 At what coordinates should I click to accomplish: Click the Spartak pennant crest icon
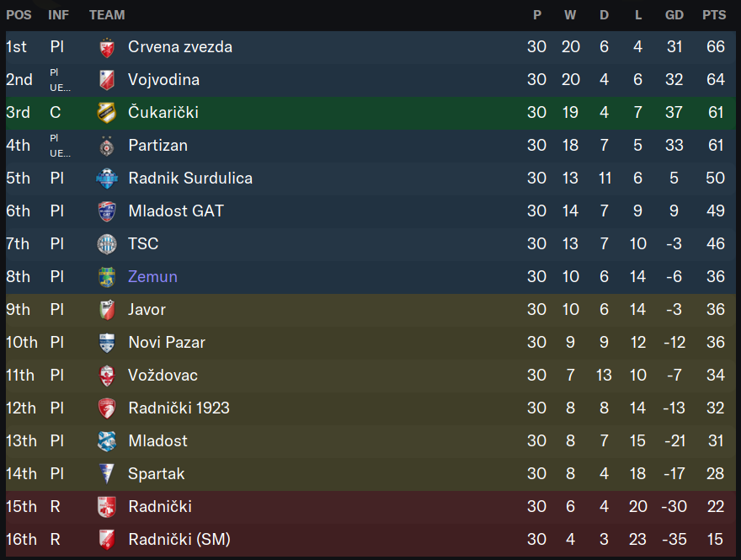[107, 474]
